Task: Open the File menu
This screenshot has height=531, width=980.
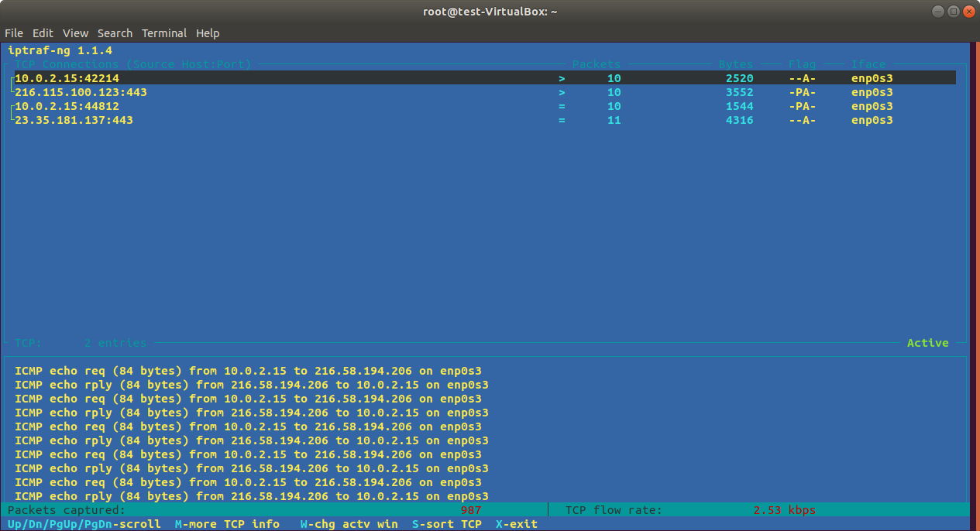Action: point(14,33)
